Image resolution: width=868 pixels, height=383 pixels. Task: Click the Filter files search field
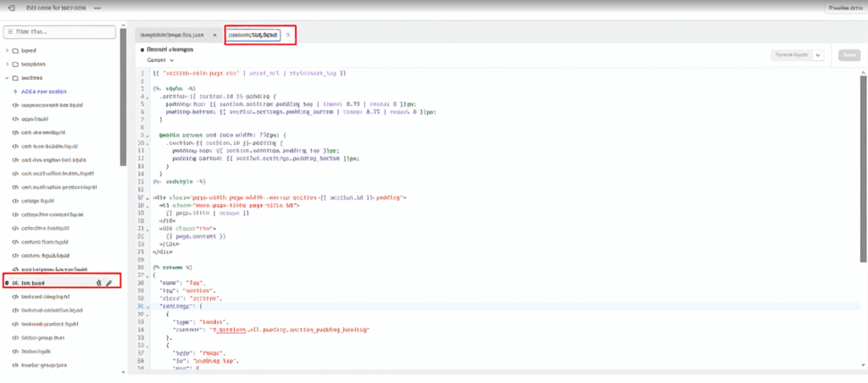59,32
